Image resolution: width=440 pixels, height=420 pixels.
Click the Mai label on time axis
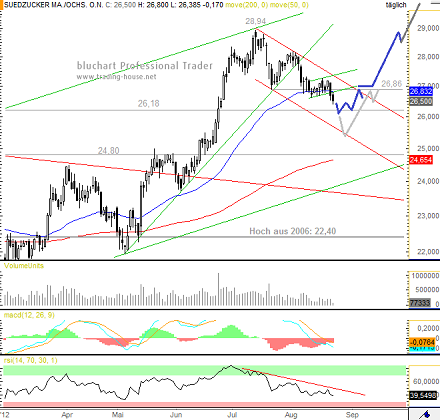click(x=117, y=415)
